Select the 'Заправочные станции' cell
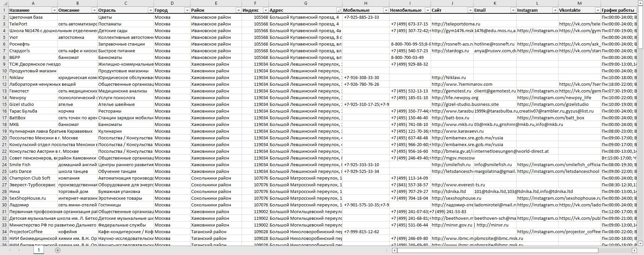644x255 pixels. pyautogui.click(x=126, y=44)
